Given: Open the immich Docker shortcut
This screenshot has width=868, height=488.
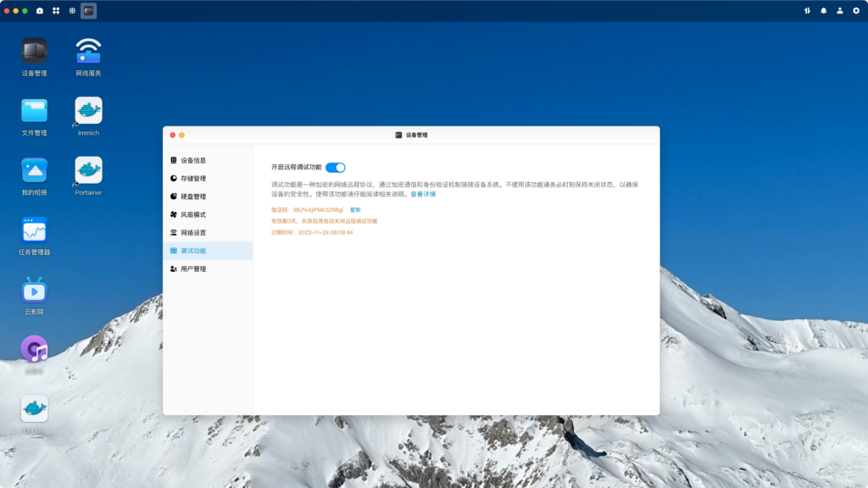Looking at the screenshot, I should coord(88,111).
